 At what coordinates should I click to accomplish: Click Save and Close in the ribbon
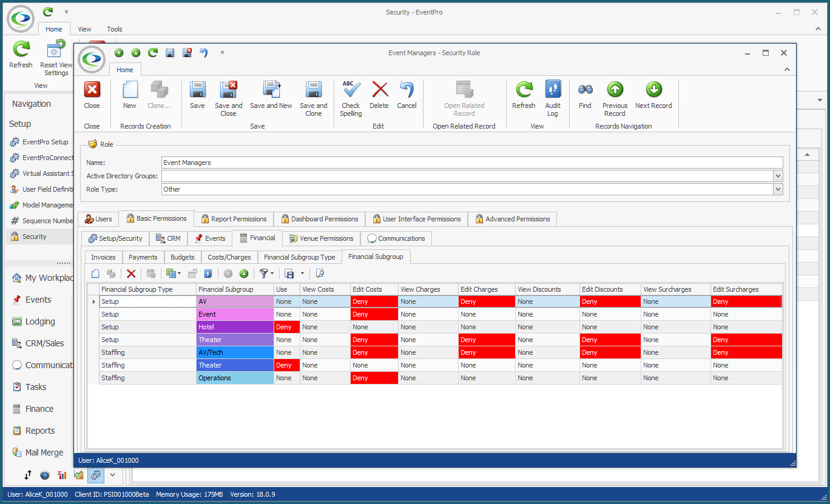[228, 99]
